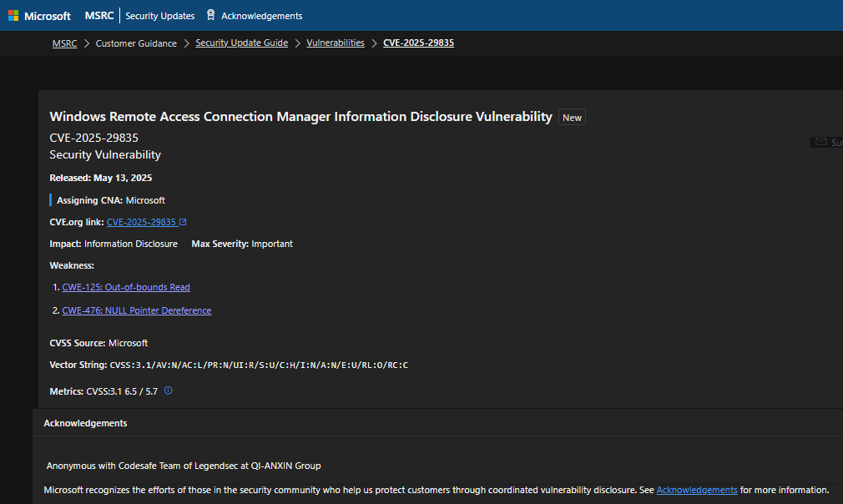The width and height of the screenshot is (843, 504).
Task: Open Security Update Guide breadcrumb link
Action: 241,43
